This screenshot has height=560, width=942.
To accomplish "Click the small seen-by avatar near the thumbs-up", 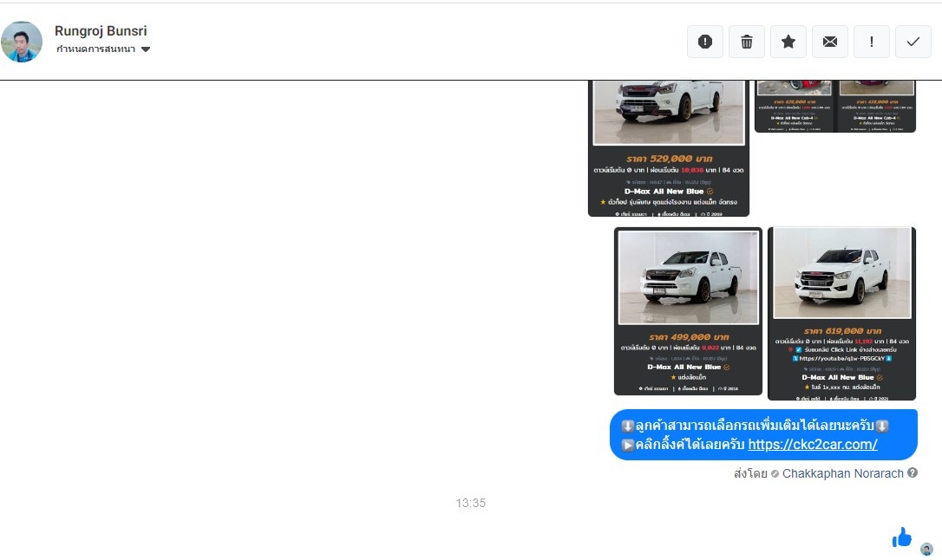I will click(926, 549).
